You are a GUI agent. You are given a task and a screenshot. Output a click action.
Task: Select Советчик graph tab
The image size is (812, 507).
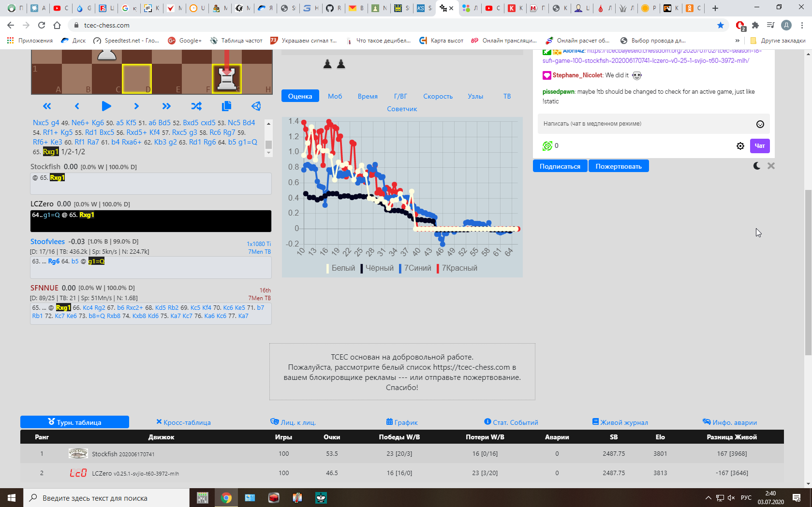[402, 109]
